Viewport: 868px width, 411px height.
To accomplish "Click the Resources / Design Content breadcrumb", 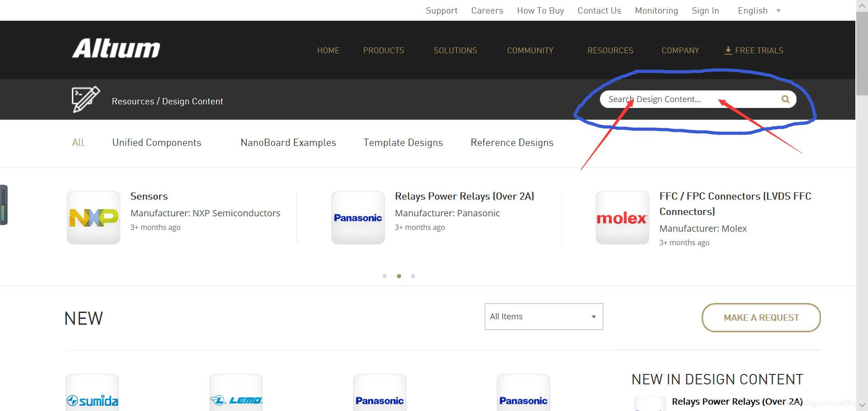I will coord(167,101).
